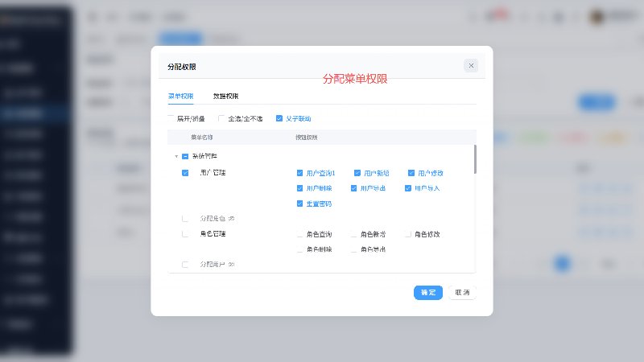
Task: Close the 分配权限 dialog with X icon
Action: click(x=471, y=66)
